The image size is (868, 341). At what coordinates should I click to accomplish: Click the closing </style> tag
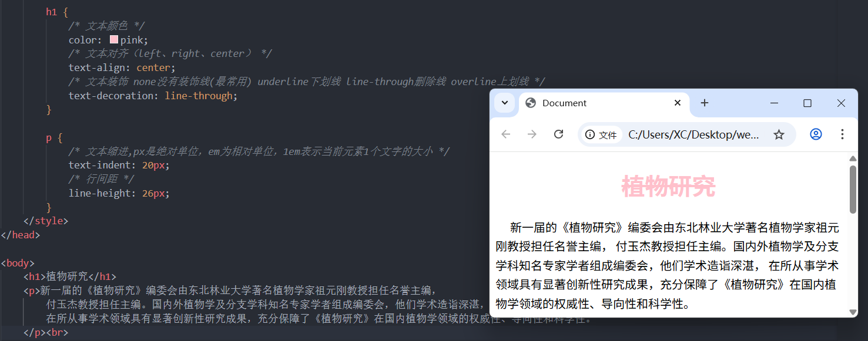click(46, 221)
